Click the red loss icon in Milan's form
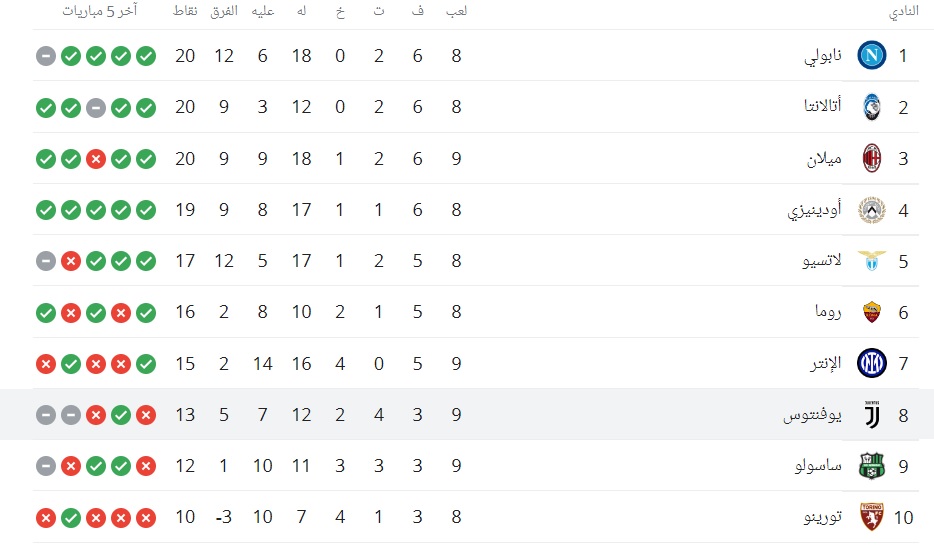934x552 pixels. (96, 159)
